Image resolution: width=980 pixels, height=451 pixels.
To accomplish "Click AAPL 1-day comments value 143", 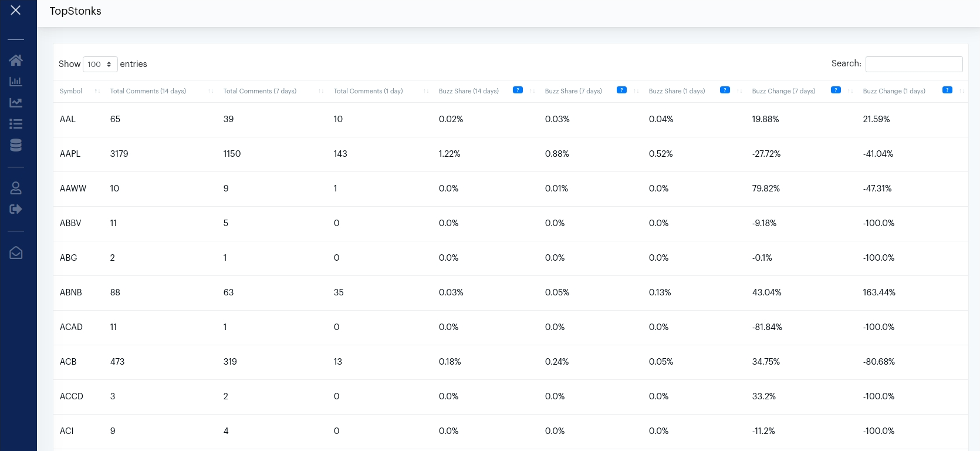I will point(340,154).
